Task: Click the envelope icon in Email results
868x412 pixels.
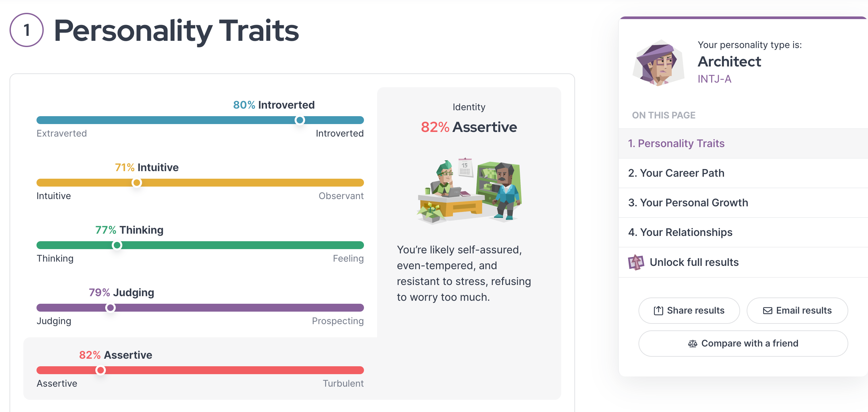Action: 767,311
